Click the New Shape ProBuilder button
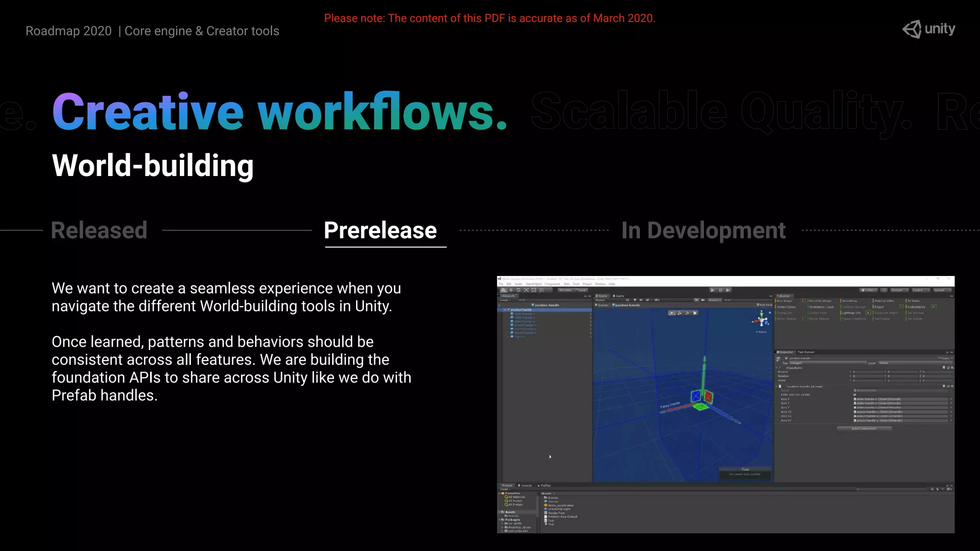980x551 pixels. [x=785, y=301]
